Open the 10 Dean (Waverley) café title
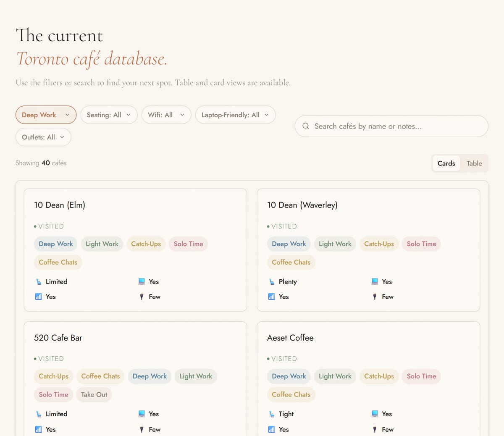The width and height of the screenshot is (504, 436). 302,205
